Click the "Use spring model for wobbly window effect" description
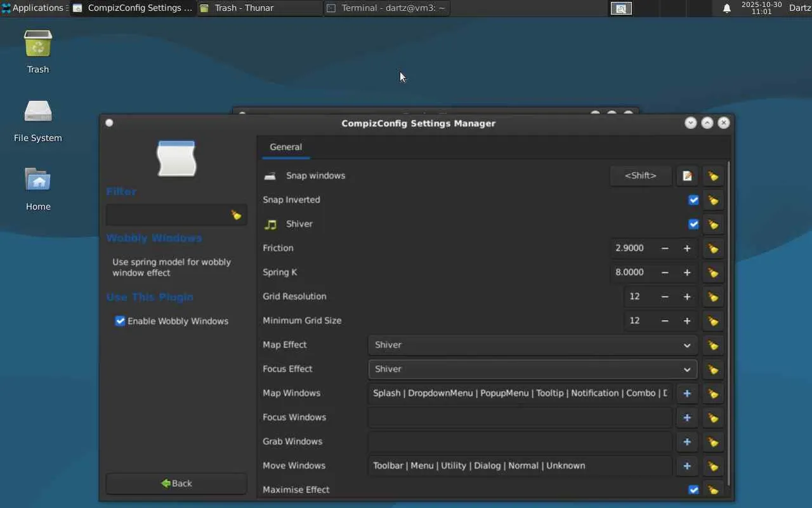This screenshot has width=812, height=508. pos(171,267)
